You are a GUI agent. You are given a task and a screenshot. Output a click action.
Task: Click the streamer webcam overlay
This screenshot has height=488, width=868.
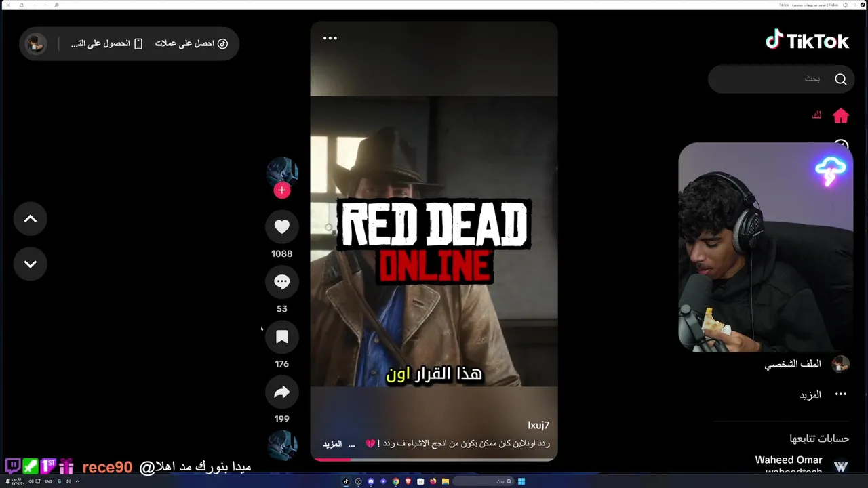coord(766,247)
